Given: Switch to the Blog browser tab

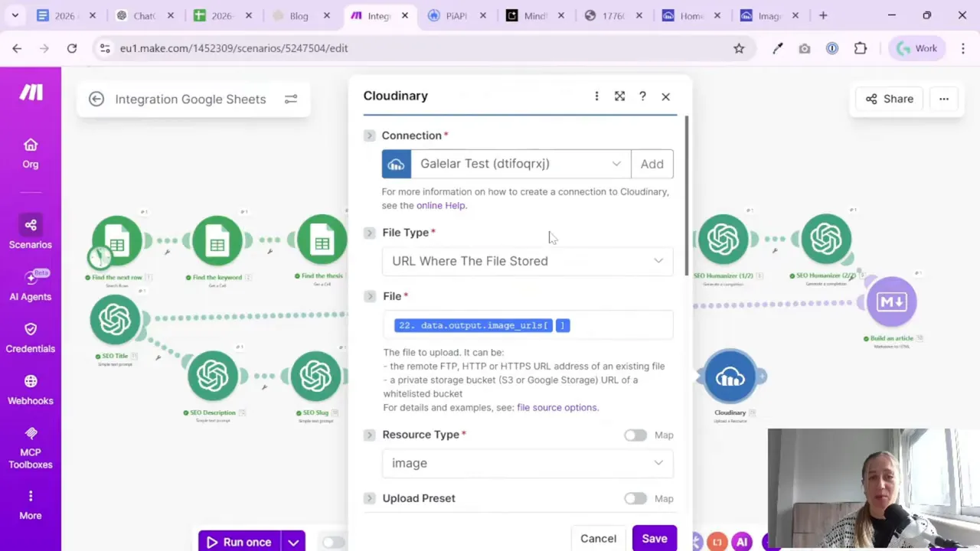Looking at the screenshot, I should tap(301, 15).
